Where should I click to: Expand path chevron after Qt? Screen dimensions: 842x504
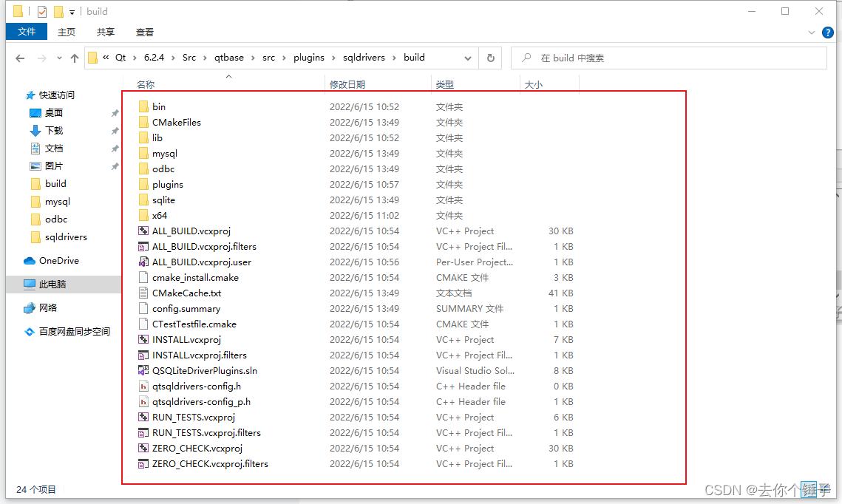click(135, 58)
